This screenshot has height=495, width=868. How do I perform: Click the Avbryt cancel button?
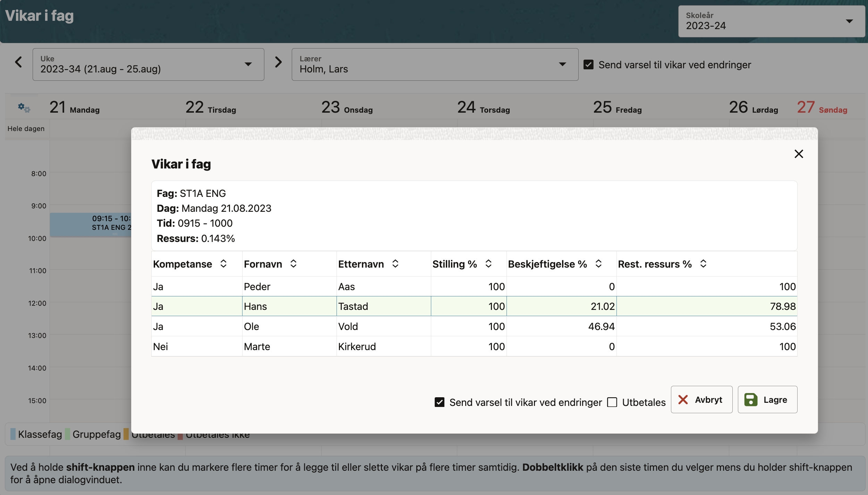point(701,400)
